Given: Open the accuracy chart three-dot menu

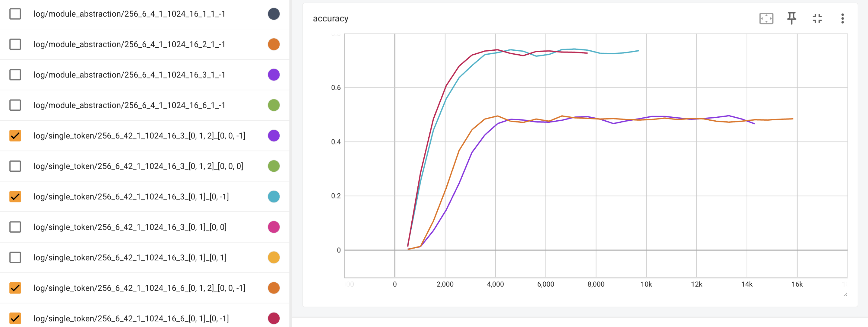Looking at the screenshot, I should pyautogui.click(x=842, y=18).
